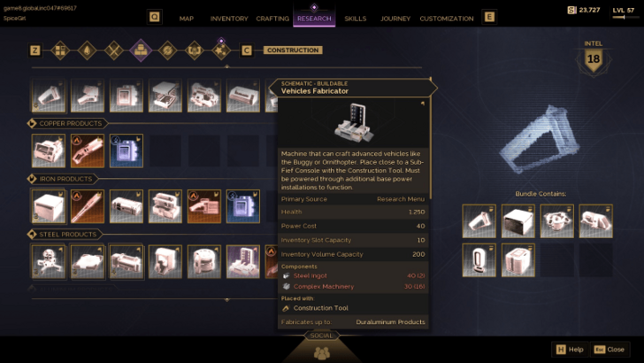Select the first grid-pattern research category icon
The width and height of the screenshot is (644, 363).
pyautogui.click(x=60, y=50)
